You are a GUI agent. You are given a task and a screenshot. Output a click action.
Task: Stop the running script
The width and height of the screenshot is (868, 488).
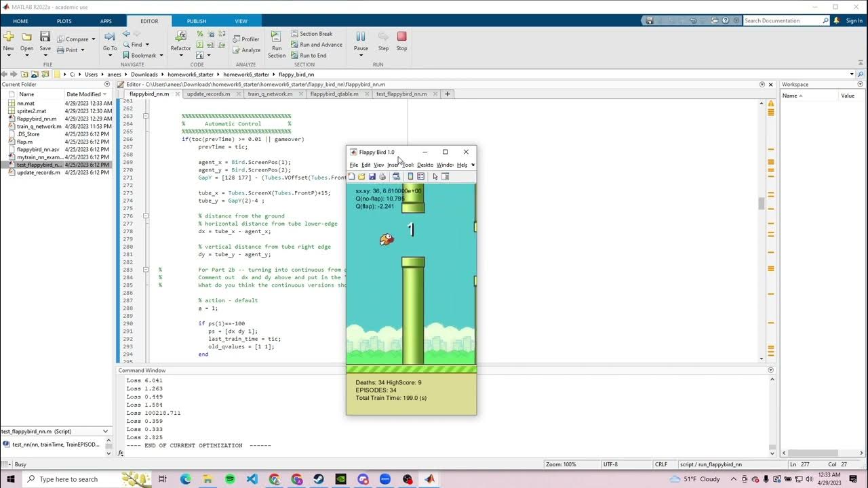click(x=401, y=37)
